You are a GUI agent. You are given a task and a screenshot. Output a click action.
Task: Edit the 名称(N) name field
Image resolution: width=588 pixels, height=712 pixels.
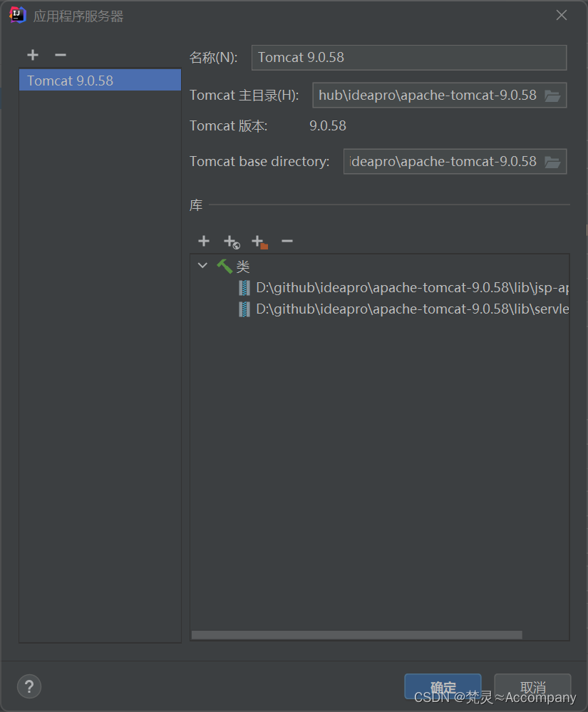click(x=409, y=58)
